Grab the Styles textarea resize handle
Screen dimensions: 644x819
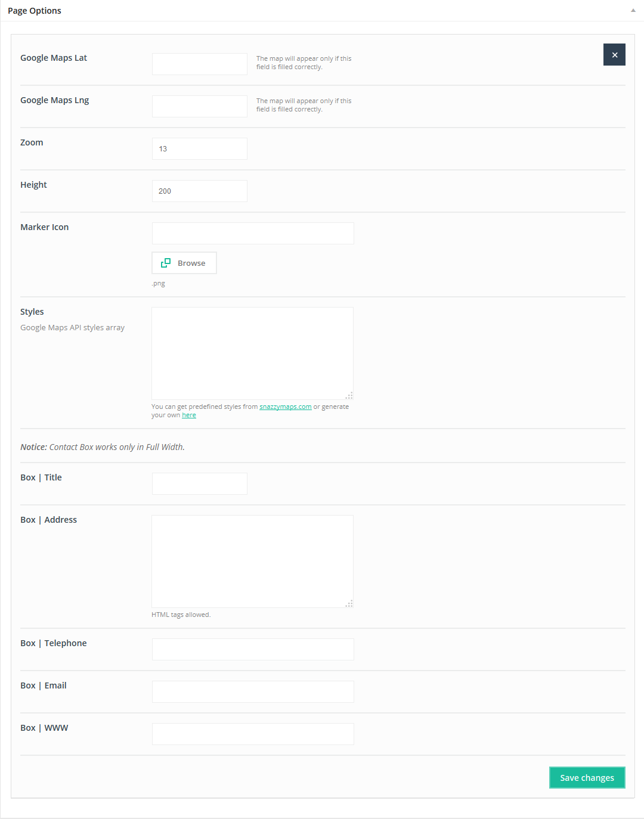point(349,396)
